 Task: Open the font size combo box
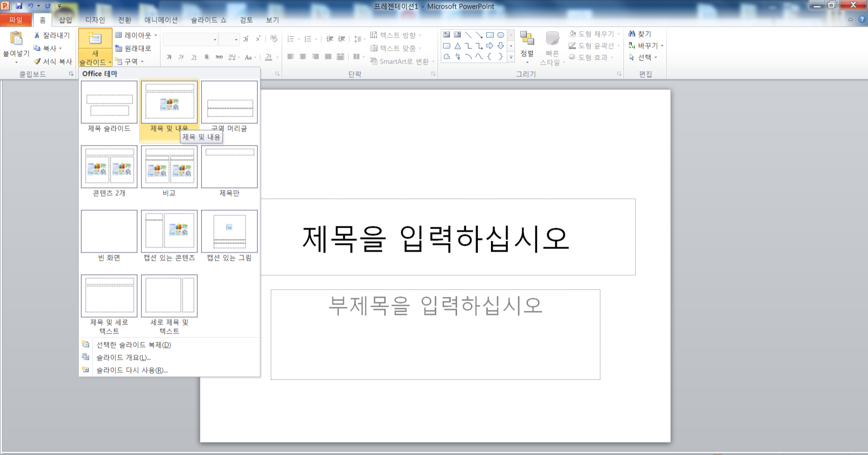229,39
